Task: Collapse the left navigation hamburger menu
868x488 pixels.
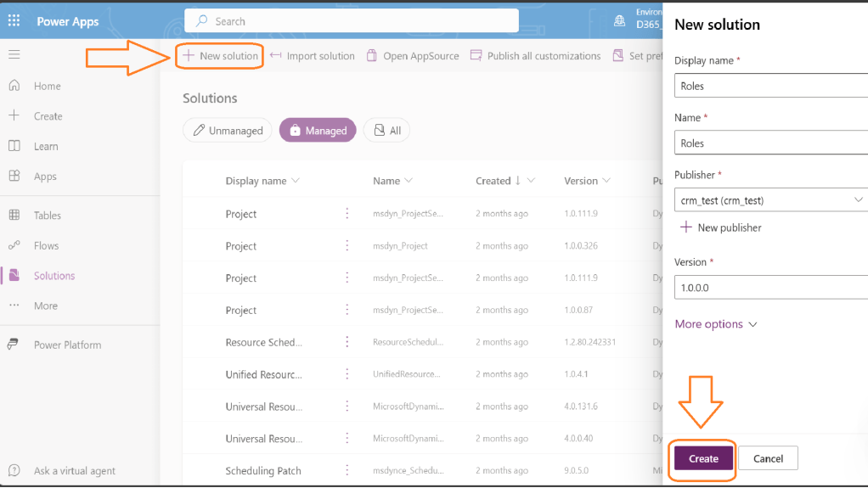Action: (14, 54)
